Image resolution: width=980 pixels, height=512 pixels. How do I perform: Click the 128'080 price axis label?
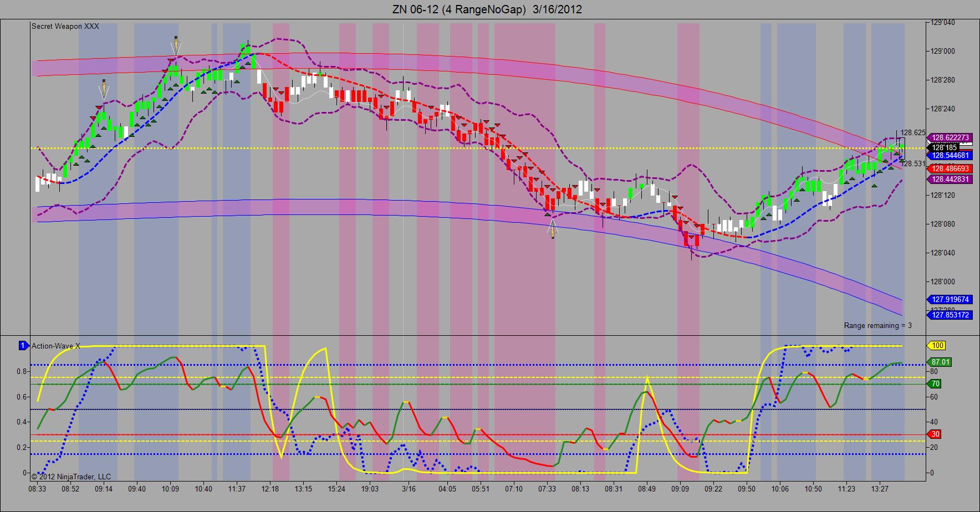point(942,224)
